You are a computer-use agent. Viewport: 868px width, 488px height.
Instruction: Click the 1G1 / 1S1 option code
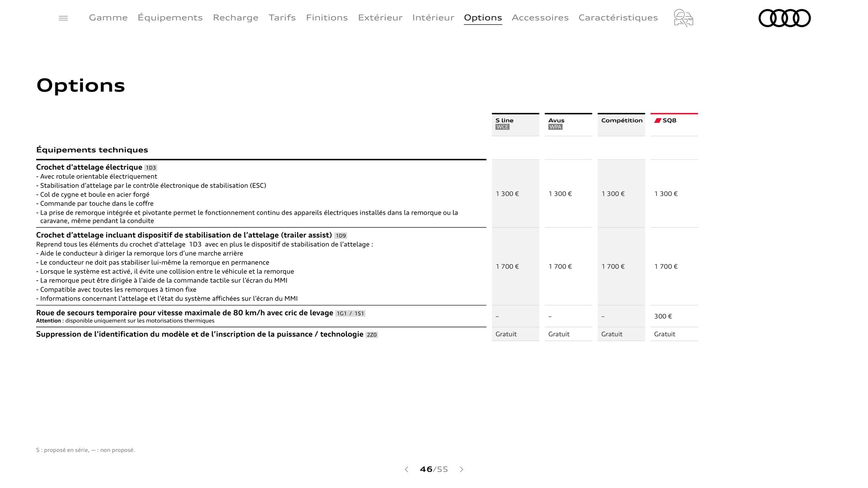click(350, 314)
